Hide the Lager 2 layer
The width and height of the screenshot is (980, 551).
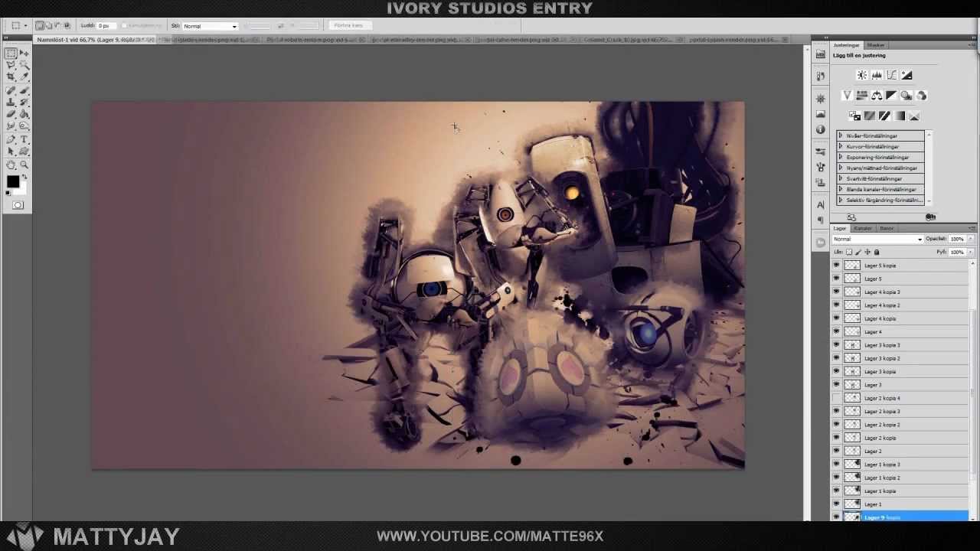836,451
